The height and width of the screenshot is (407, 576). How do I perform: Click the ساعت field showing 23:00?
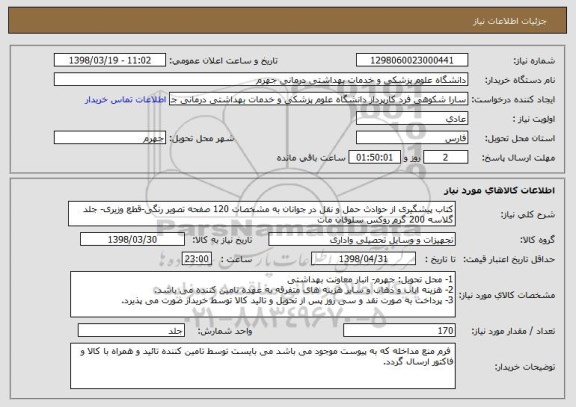(x=197, y=259)
